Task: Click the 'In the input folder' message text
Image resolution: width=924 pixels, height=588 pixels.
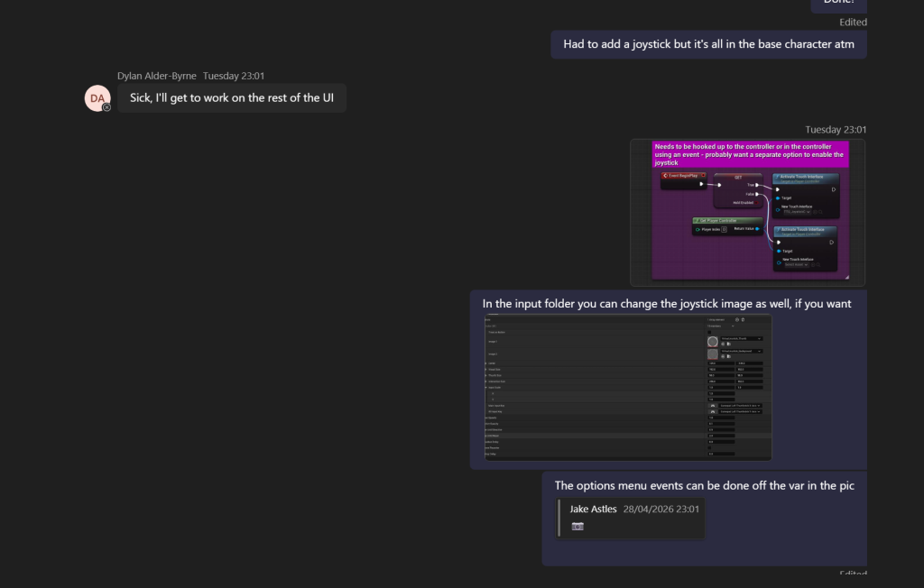Action: coord(667,303)
